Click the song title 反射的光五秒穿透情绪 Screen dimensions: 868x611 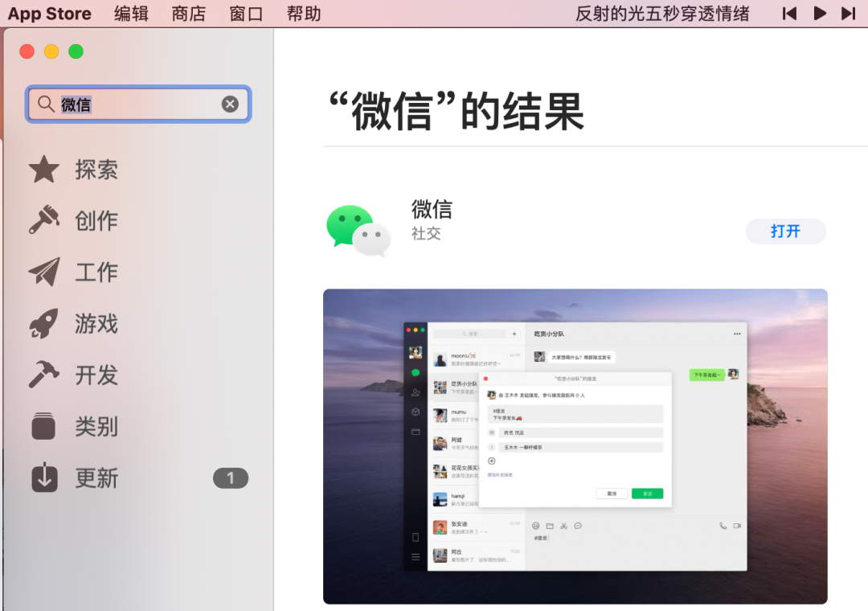[x=662, y=14]
